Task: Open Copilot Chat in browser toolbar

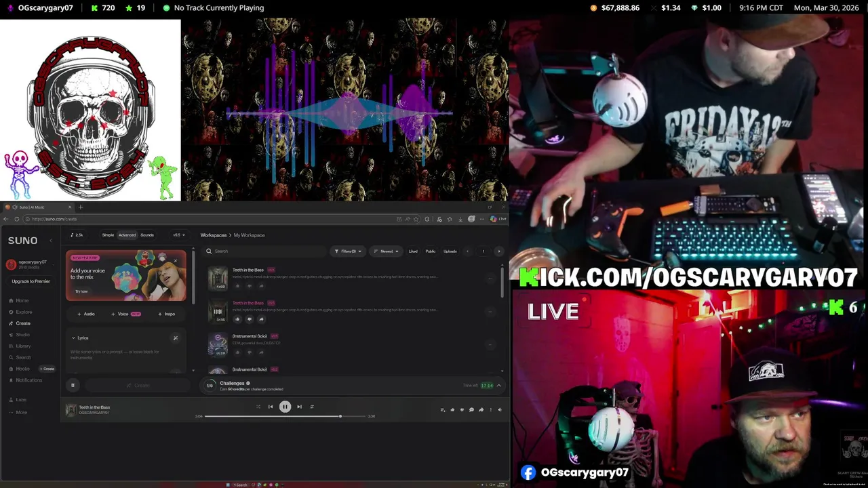Action: 498,219
